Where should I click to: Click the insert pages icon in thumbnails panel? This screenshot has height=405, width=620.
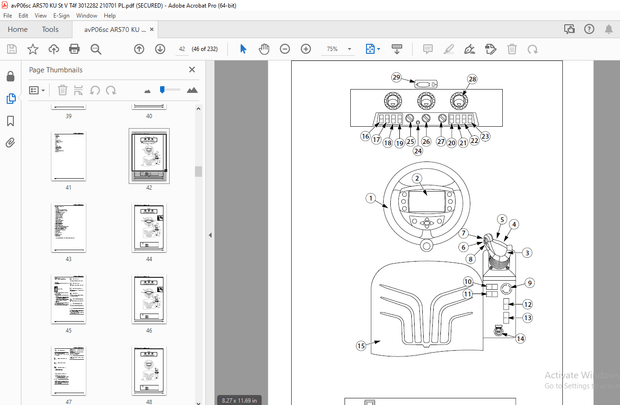[x=78, y=90]
